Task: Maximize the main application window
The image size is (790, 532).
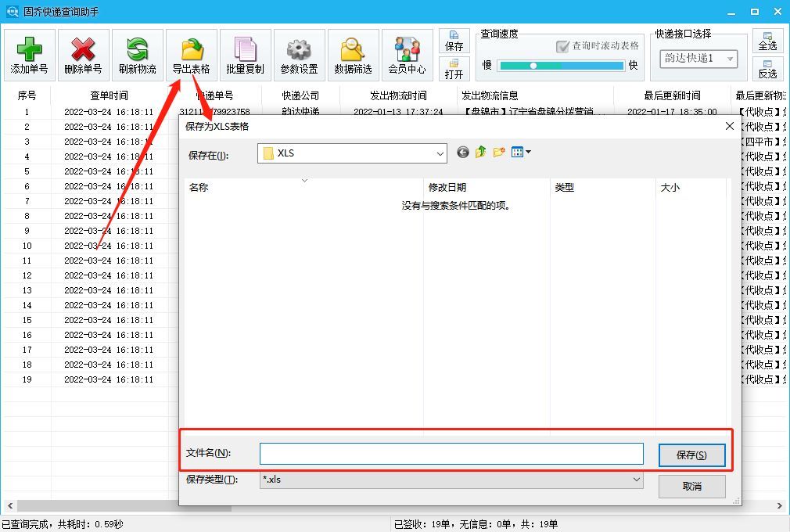Action: pyautogui.click(x=754, y=12)
